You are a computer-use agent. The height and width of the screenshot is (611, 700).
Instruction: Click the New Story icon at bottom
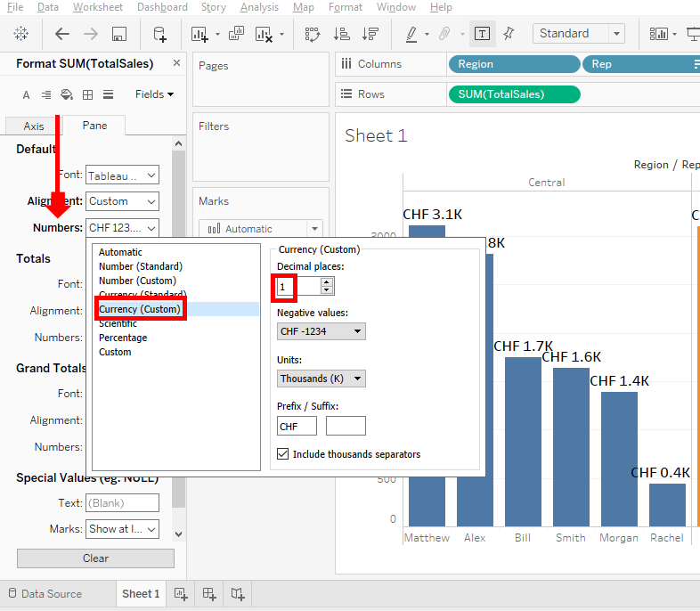[x=238, y=593]
